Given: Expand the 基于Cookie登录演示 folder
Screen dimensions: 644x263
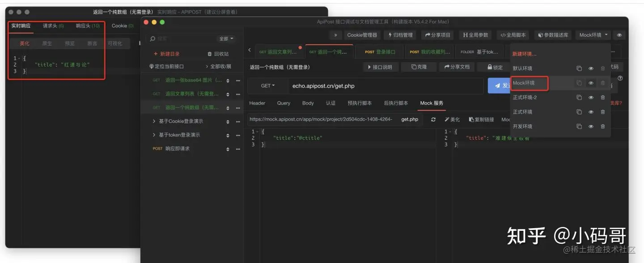Looking at the screenshot, I should pos(154,121).
